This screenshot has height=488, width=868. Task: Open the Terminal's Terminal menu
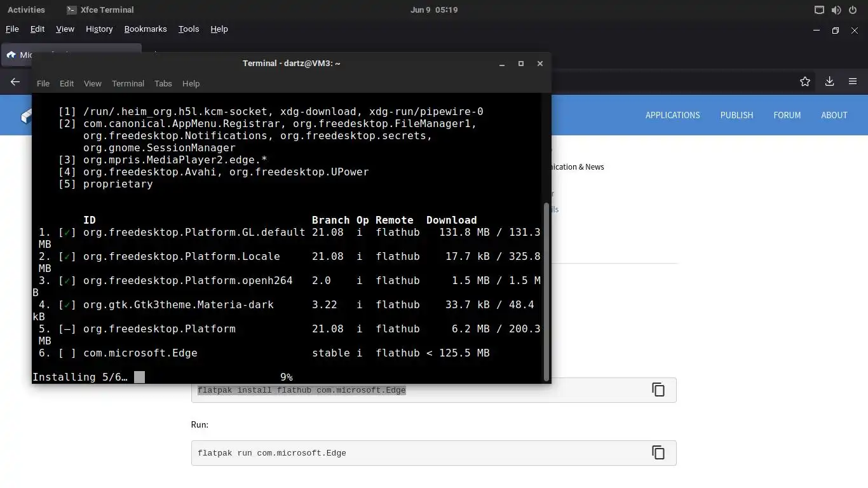[128, 83]
